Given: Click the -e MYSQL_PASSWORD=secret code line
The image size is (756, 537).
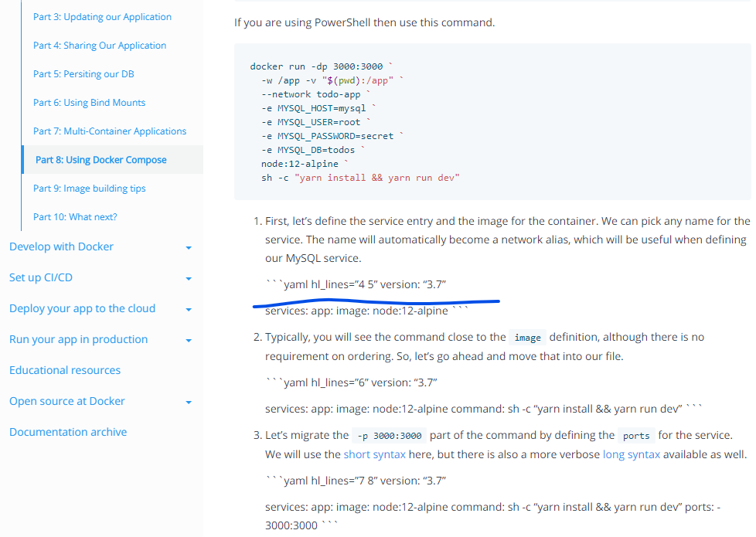Looking at the screenshot, I should click(x=332, y=137).
